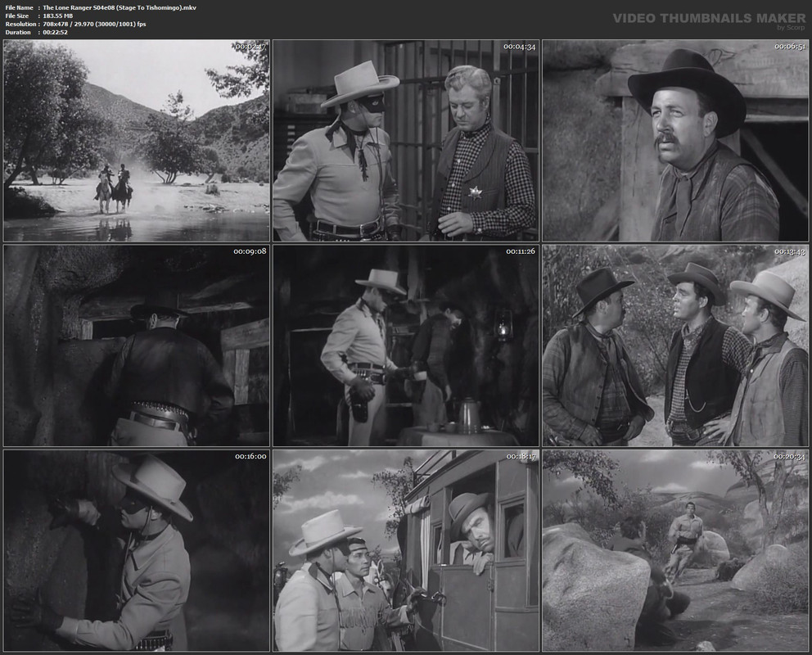Viewport: 812px width, 655px height.
Task: Click the resolution value '708x478 / 29.970 (30000/1001) fps'
Action: pyautogui.click(x=94, y=25)
